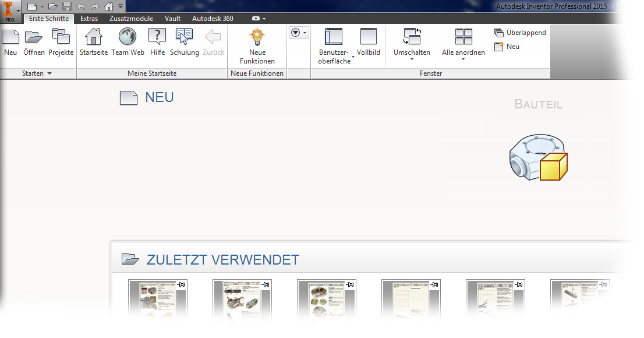Open the Zusatzmodule tab
This screenshot has width=644, height=338.
pos(132,18)
